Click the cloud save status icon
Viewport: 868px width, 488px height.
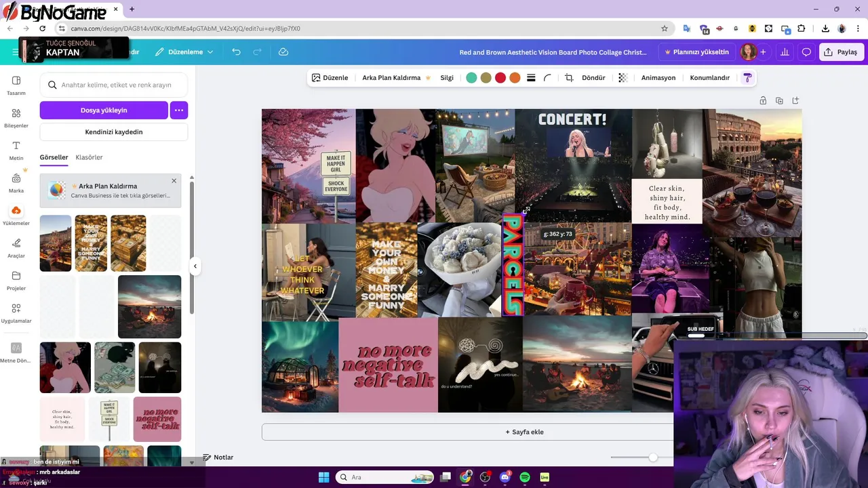pos(283,52)
